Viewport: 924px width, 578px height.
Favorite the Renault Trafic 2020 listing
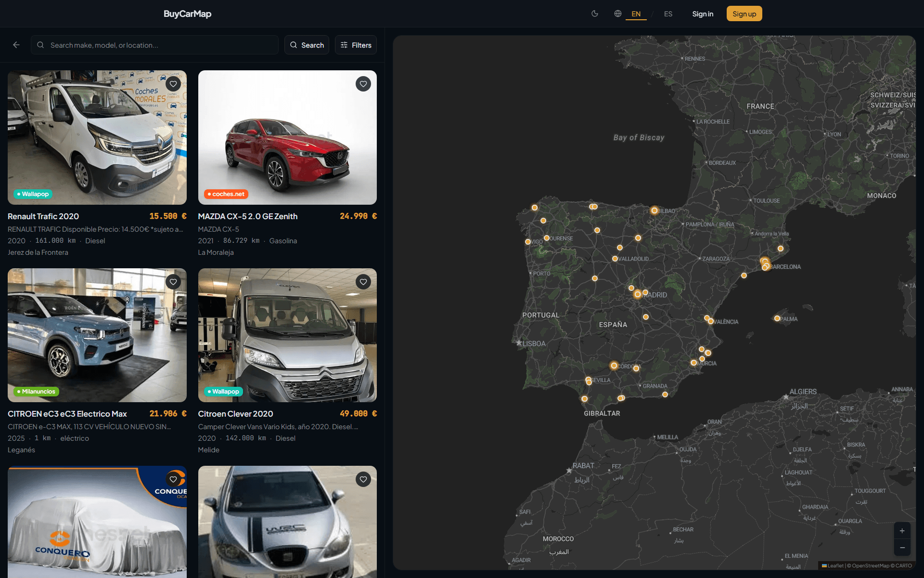[173, 84]
